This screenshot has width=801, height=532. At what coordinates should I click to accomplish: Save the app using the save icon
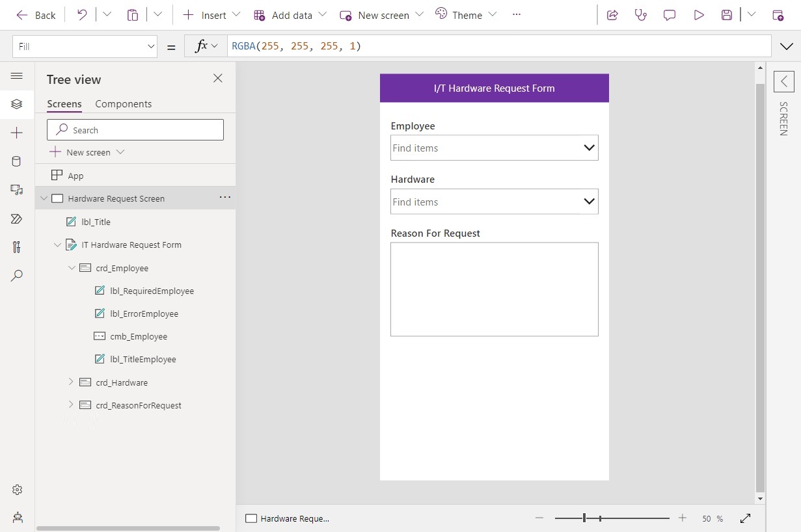click(727, 14)
